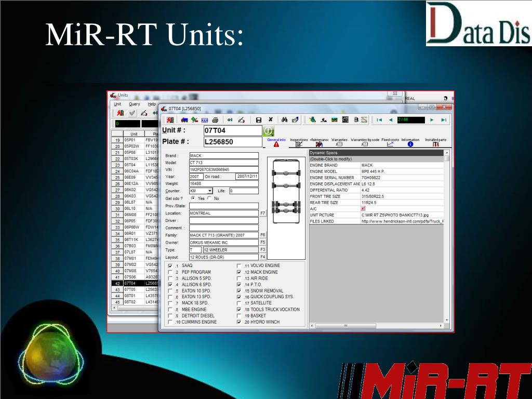Toggle the HYDRO WINCH checkbox
Image resolution: width=532 pixels, height=399 pixels.
coord(239,322)
